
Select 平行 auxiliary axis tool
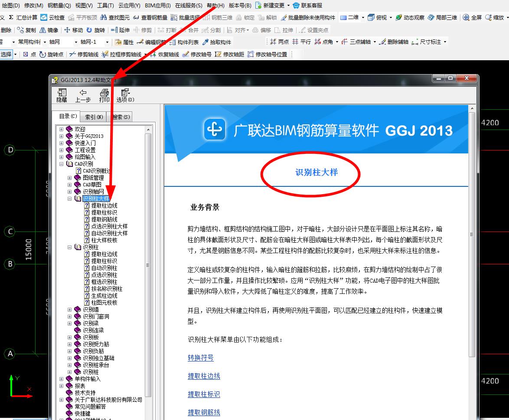click(301, 42)
